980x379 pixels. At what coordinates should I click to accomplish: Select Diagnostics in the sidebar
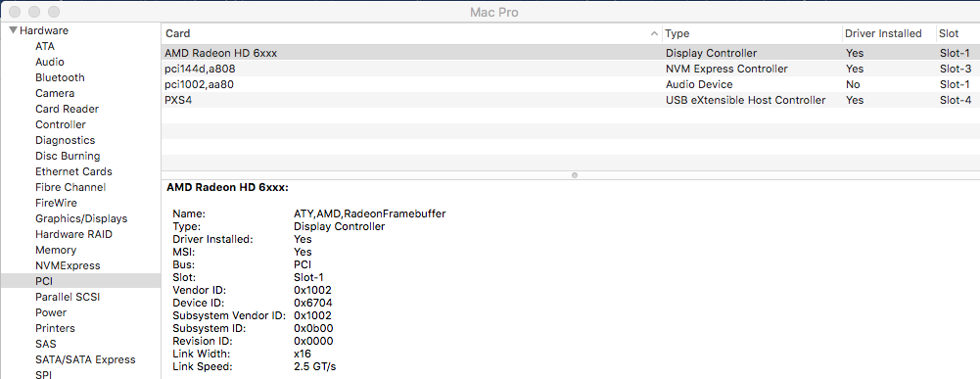click(65, 140)
